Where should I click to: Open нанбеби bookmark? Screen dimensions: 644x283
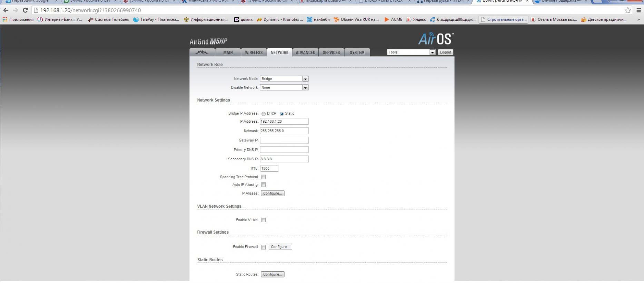click(x=318, y=19)
